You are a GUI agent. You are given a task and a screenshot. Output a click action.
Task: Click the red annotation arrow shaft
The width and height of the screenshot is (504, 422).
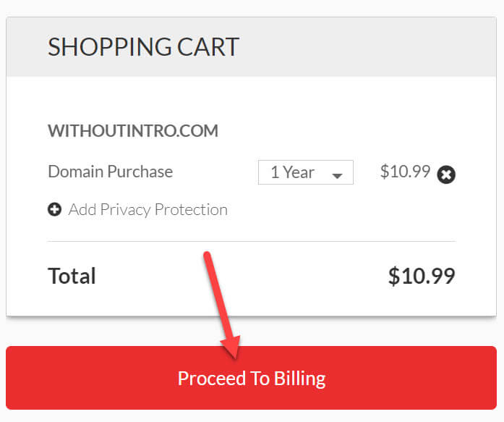[218, 297]
